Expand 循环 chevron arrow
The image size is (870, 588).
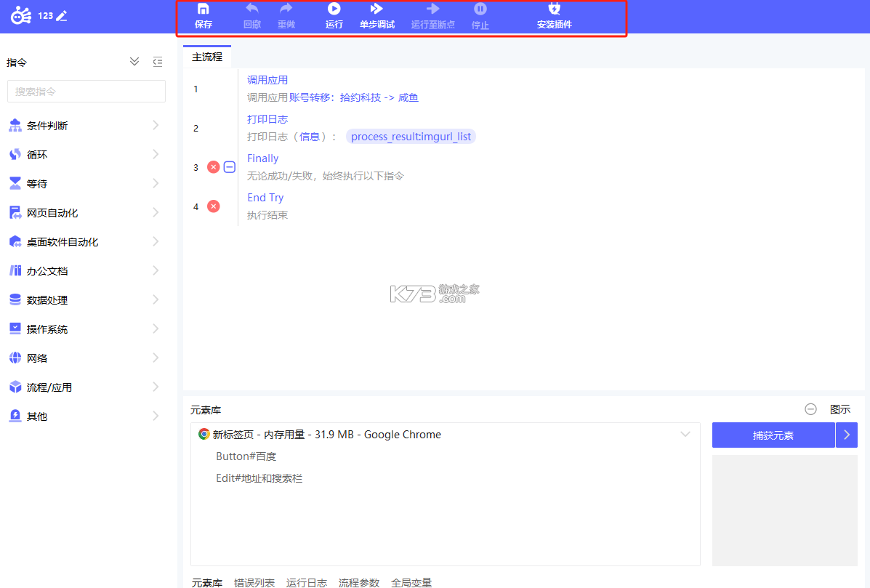[x=156, y=154]
